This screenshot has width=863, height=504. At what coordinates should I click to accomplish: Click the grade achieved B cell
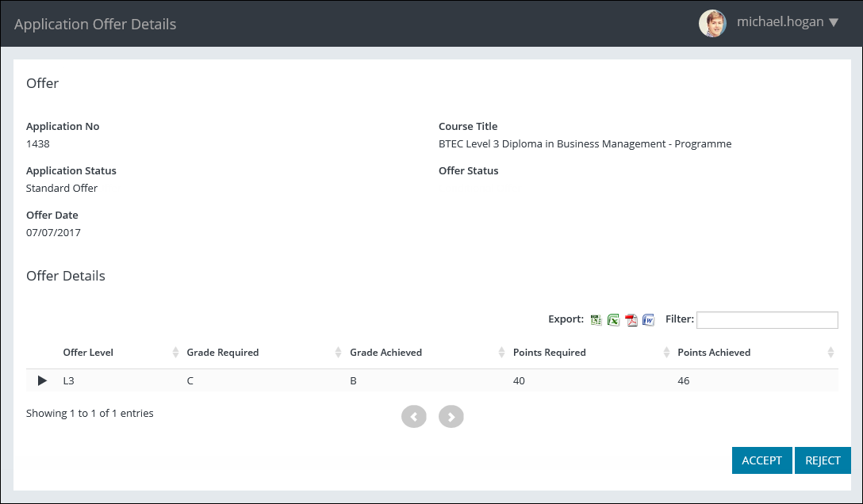[354, 381]
